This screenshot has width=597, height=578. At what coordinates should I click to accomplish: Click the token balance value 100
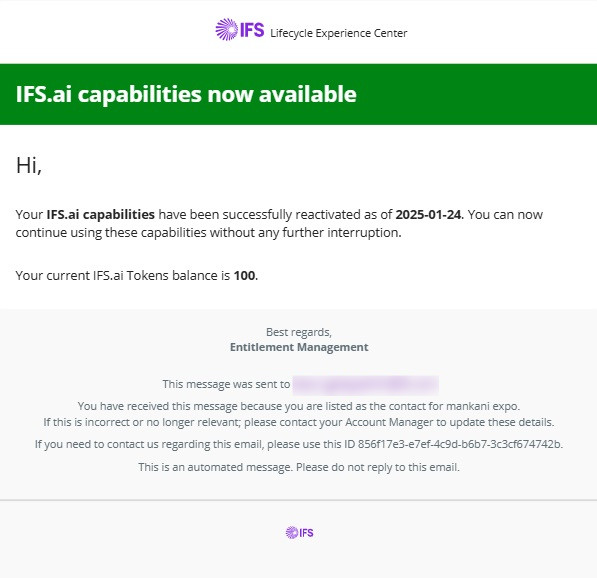(244, 275)
